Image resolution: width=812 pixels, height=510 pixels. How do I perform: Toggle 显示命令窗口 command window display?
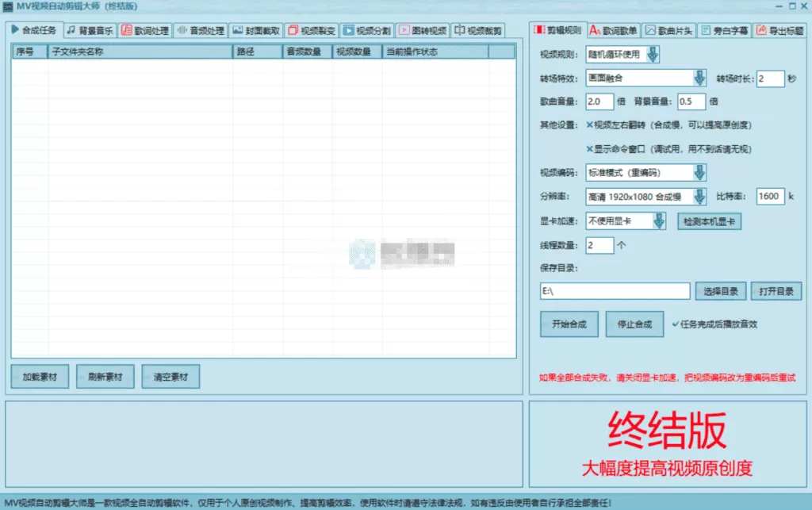click(588, 148)
